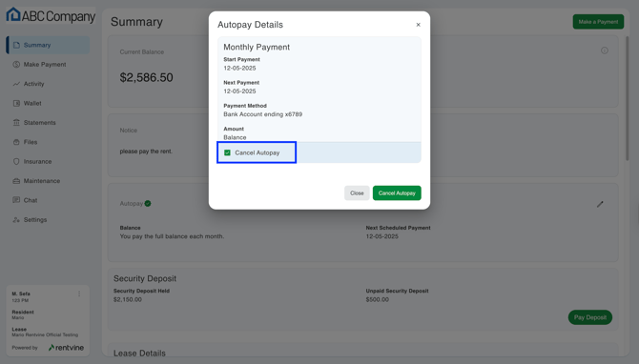Open Summary in the sidebar
This screenshot has height=364, width=639.
[48, 45]
